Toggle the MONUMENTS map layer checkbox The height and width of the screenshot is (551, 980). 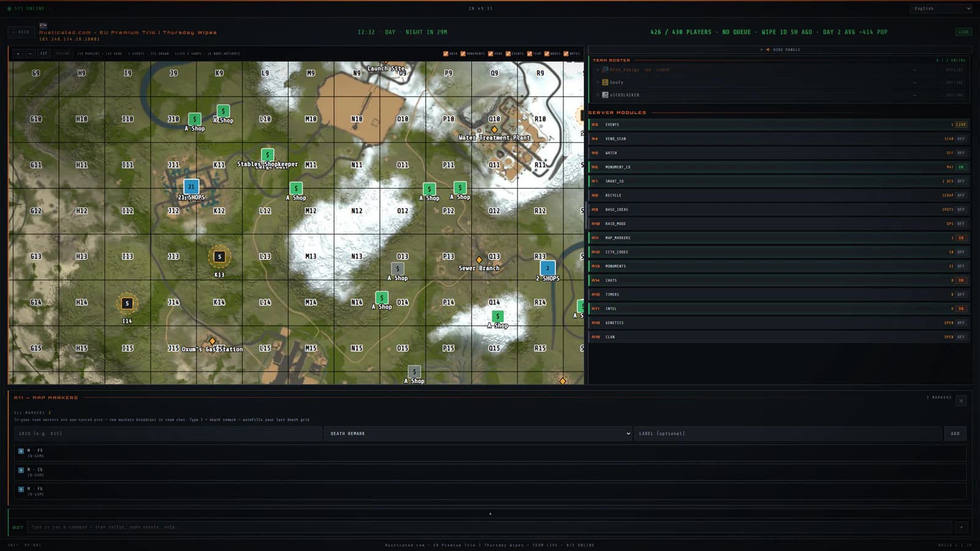462,53
